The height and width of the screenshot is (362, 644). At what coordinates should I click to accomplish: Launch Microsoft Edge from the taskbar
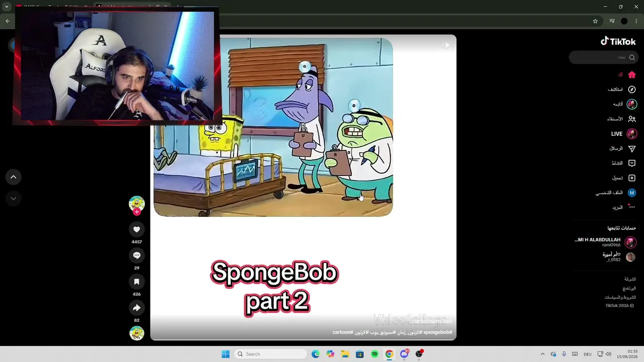pos(315,354)
